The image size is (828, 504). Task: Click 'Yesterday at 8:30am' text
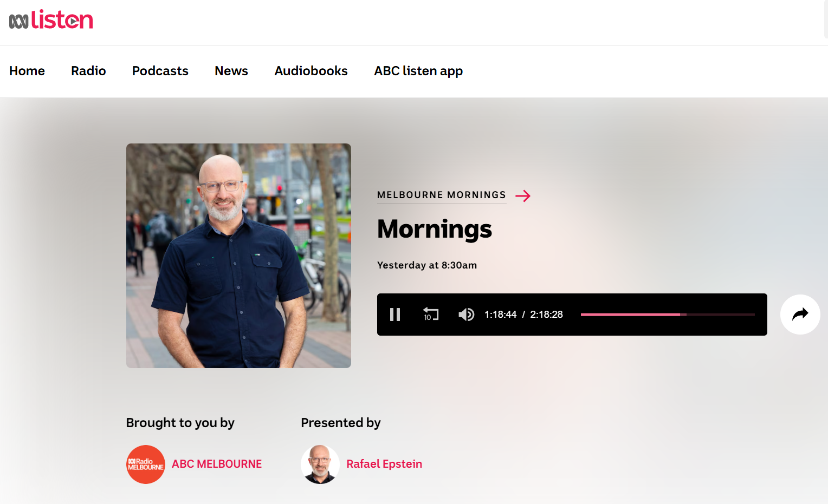tap(427, 265)
